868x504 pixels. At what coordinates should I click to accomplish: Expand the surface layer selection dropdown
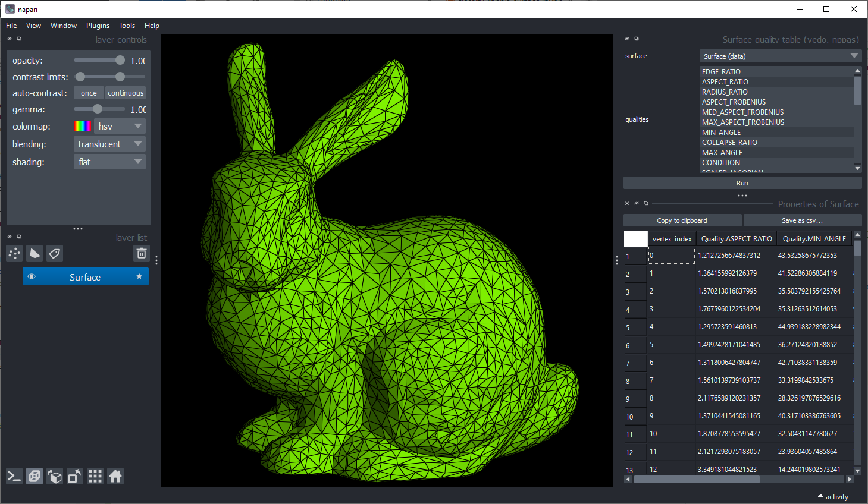coord(780,56)
